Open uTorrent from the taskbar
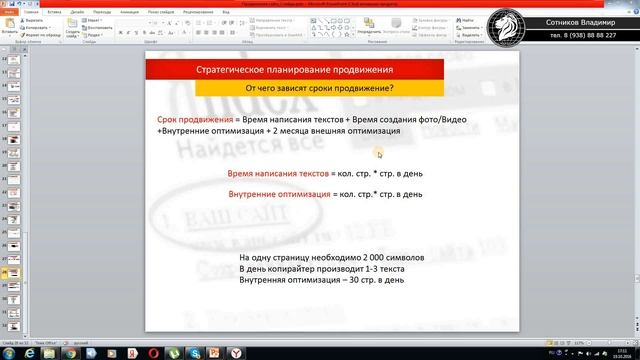640x360 pixels. click(x=174, y=353)
